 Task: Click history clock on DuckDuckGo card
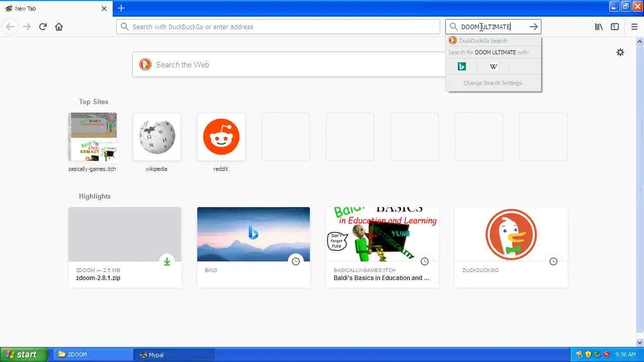(x=553, y=261)
